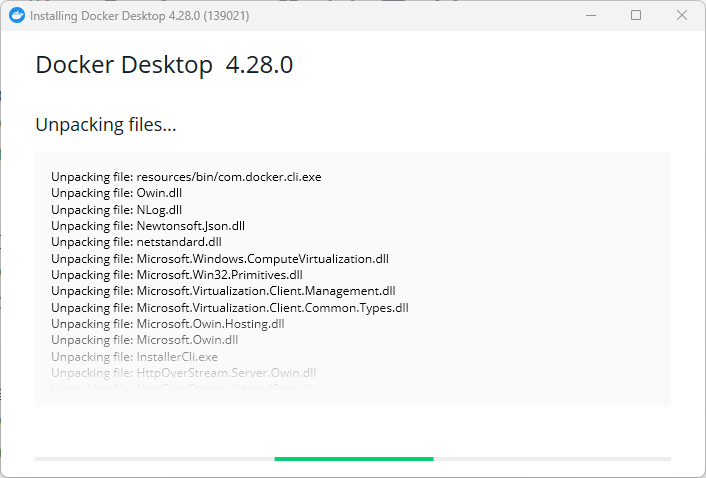Select the HttpOverStream.Server.Owin.dll log line
706x478 pixels.
[183, 373]
